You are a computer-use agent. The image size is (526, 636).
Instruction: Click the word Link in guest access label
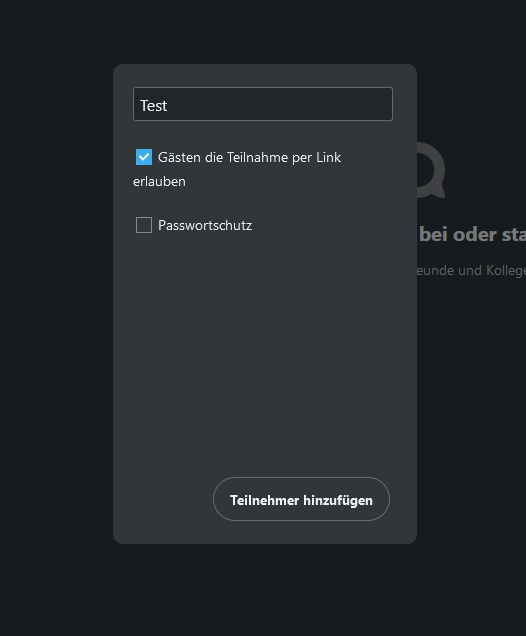(x=328, y=157)
